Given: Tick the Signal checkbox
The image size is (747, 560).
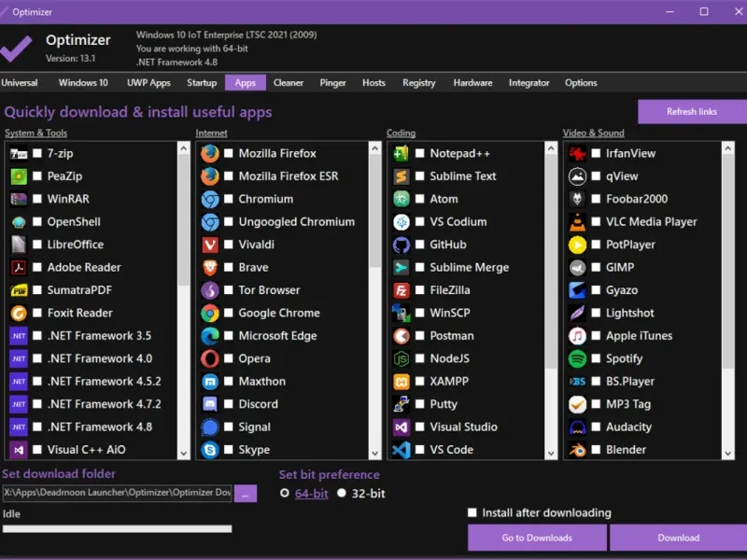Looking at the screenshot, I should (229, 427).
